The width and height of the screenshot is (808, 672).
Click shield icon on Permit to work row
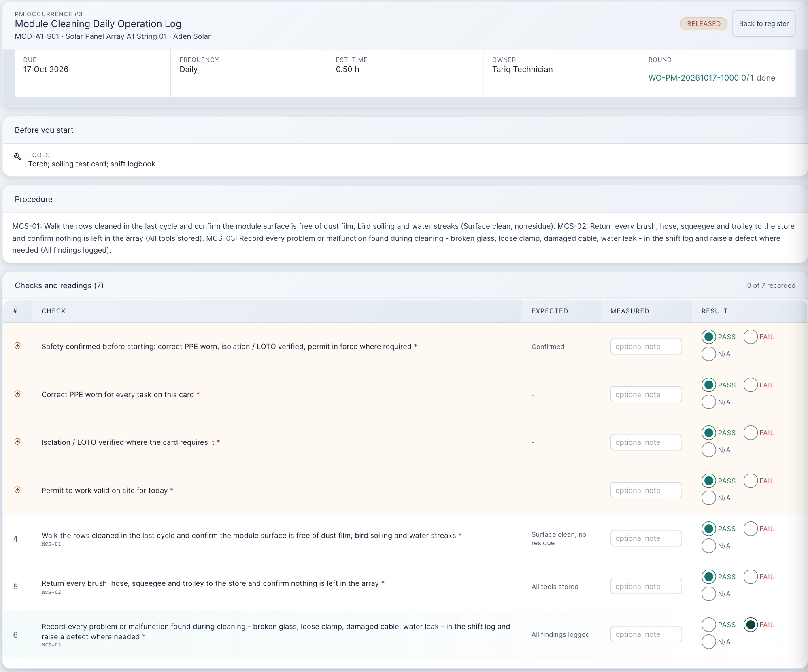pyautogui.click(x=17, y=490)
